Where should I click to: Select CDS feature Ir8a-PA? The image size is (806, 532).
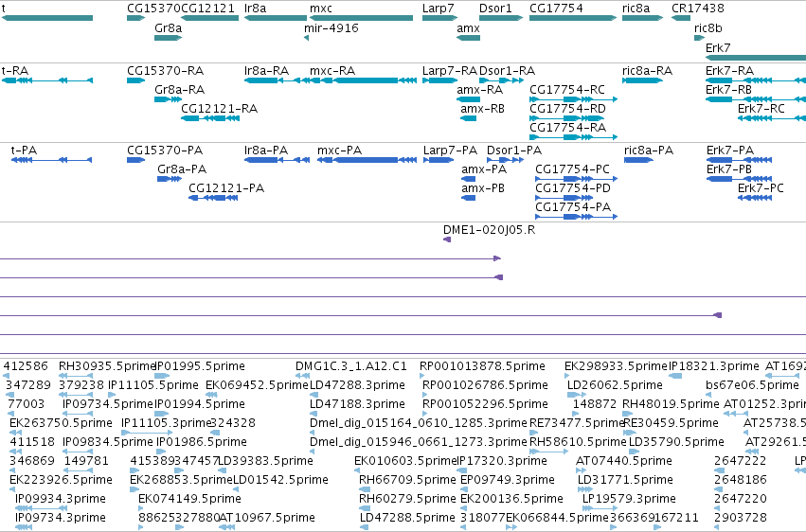coord(278,160)
